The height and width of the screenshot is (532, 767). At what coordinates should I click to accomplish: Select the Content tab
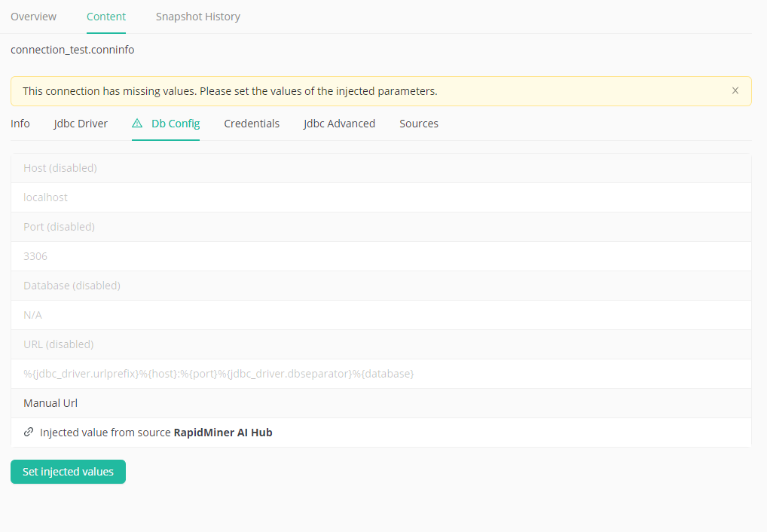(x=106, y=17)
